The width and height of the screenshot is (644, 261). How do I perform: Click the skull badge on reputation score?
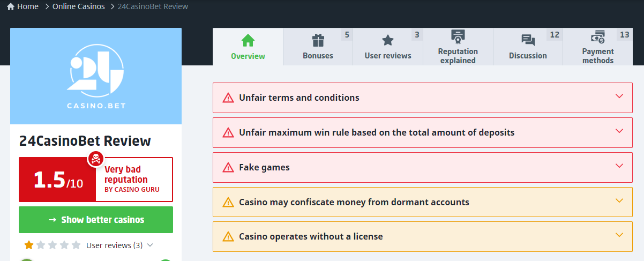(95, 159)
